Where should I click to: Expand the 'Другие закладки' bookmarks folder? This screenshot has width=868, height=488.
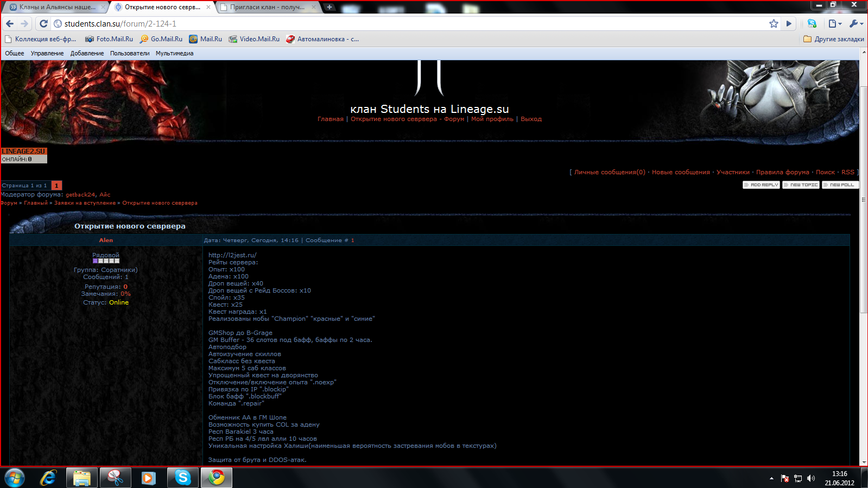point(834,39)
